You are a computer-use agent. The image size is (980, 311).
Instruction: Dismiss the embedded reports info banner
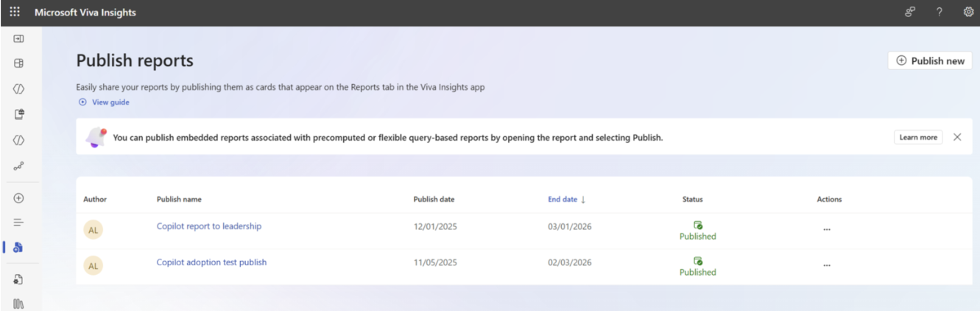(957, 137)
